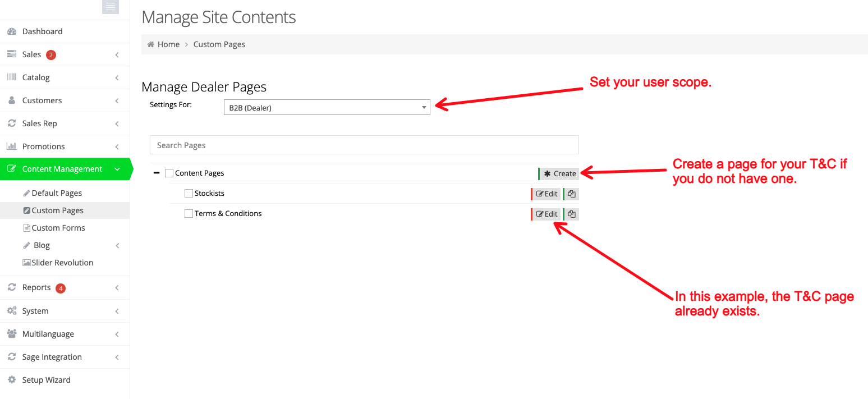Click the Customers person icon
868x399 pixels.
tap(12, 100)
